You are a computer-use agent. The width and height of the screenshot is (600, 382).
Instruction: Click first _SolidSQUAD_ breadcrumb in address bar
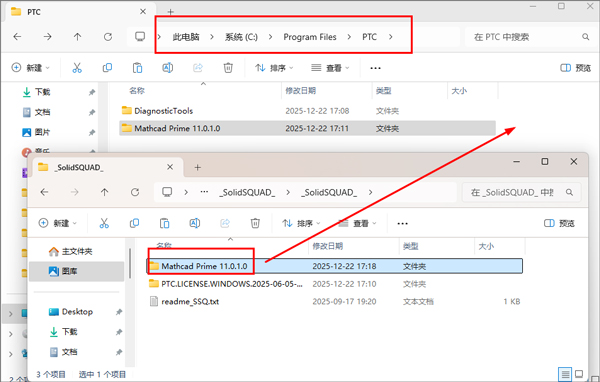click(x=247, y=192)
